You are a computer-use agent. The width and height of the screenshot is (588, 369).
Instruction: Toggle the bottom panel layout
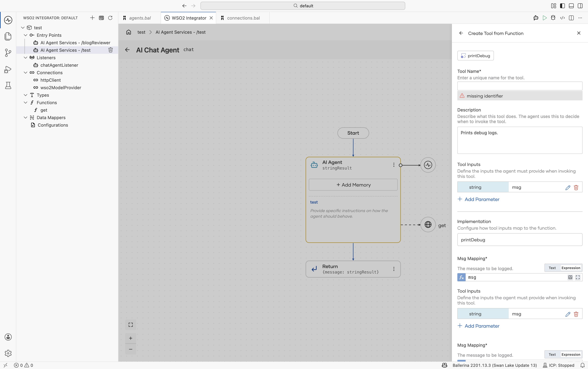(x=571, y=6)
